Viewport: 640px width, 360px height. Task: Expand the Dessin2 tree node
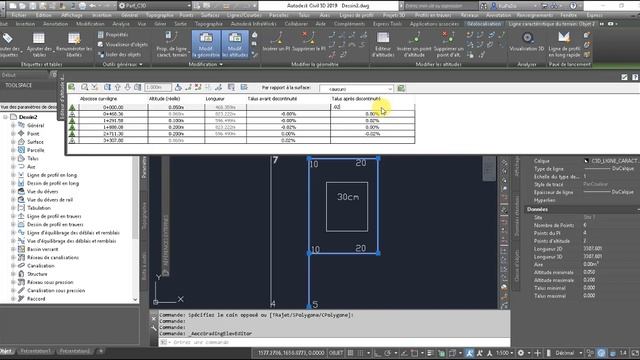coord(5,117)
